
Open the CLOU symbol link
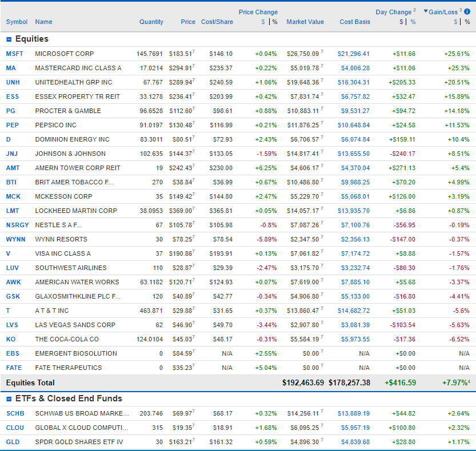click(15, 428)
